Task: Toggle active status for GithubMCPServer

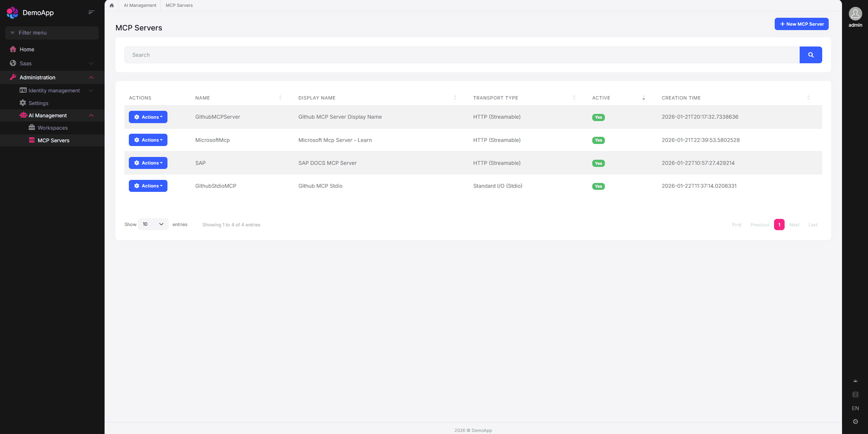Action: pos(598,117)
